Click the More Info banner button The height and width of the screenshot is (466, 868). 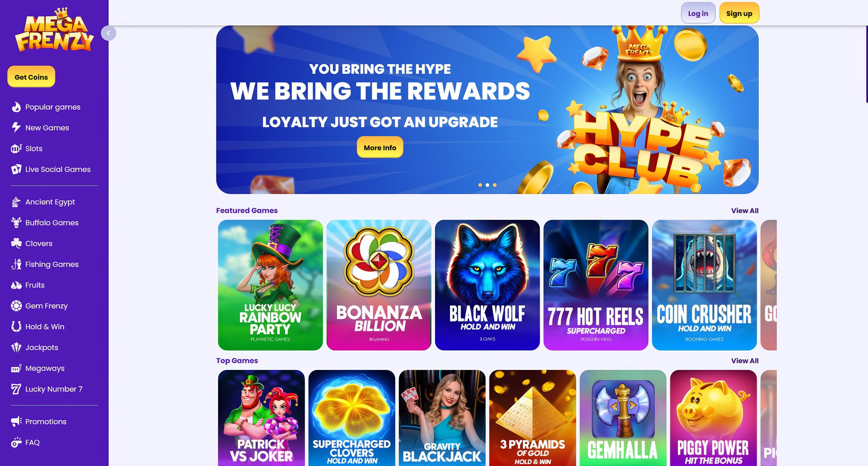(x=380, y=147)
